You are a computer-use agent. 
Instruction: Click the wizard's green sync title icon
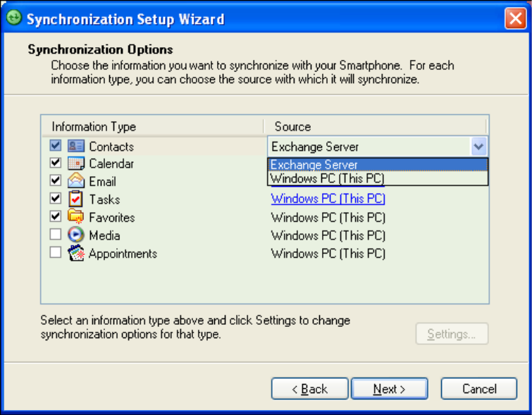tap(14, 18)
